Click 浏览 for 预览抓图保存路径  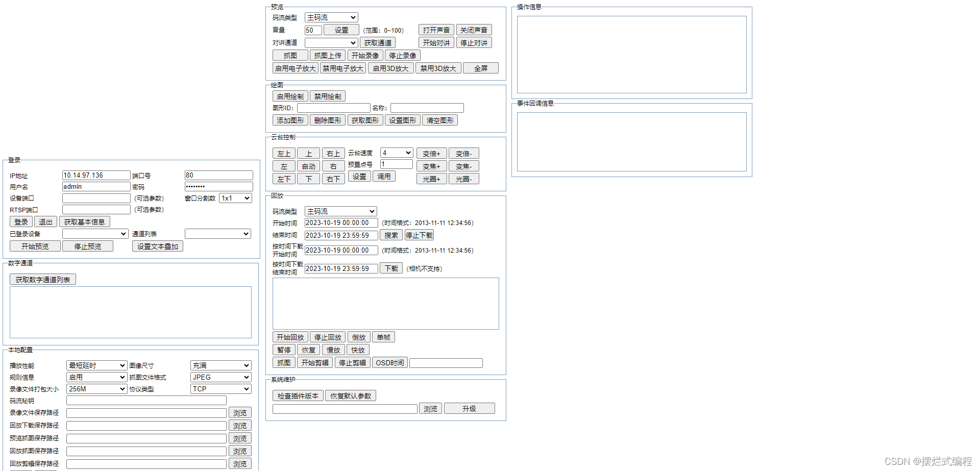(240, 438)
